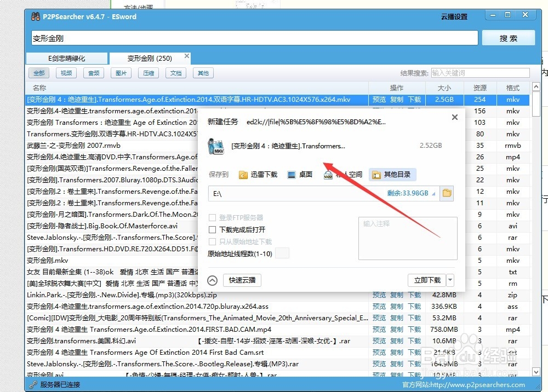Click the 立即下载 button
This screenshot has height=392, width=548.
coord(427,280)
